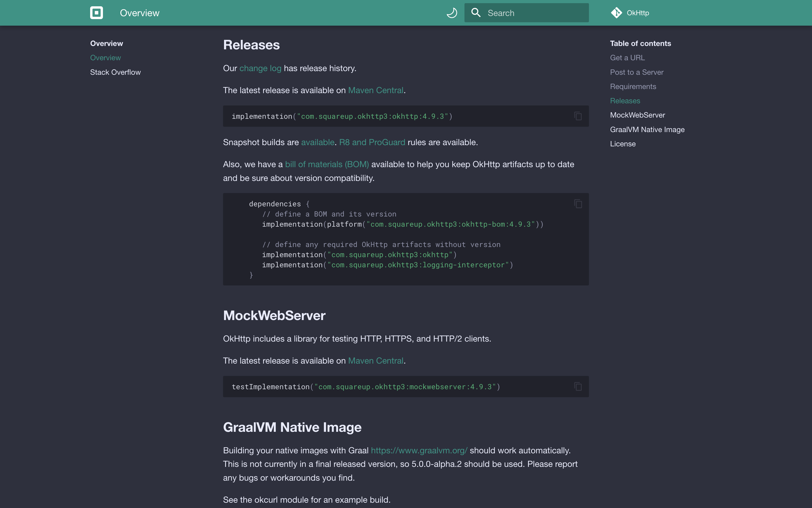This screenshot has width=812, height=508.
Task: Click the Overview title in header
Action: pos(140,13)
